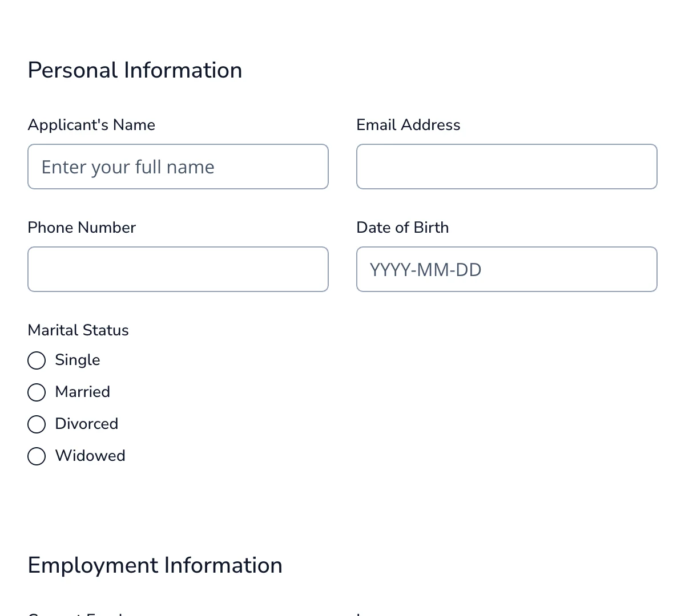Pick Widowed under Marital Status
Viewport: 685px width, 616px height.
click(x=37, y=456)
